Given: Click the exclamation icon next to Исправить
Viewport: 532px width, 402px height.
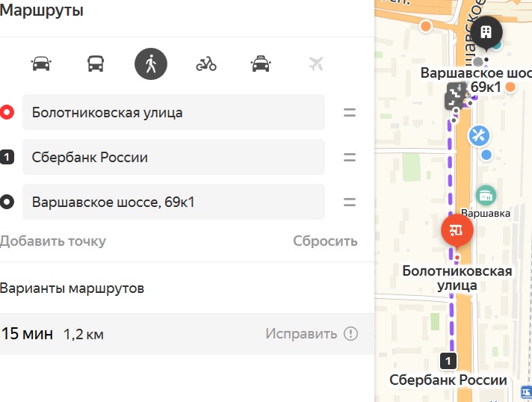Looking at the screenshot, I should pyautogui.click(x=351, y=334).
